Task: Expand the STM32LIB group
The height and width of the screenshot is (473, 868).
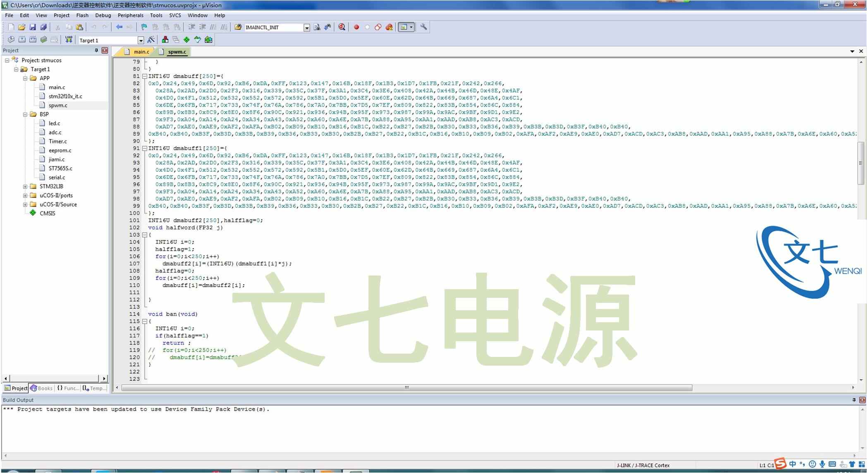Action: (25, 187)
